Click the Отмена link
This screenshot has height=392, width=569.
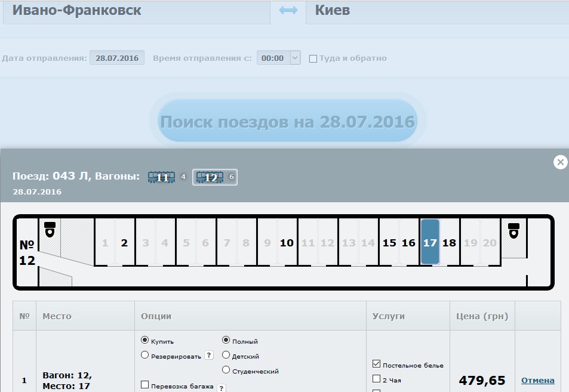(x=537, y=380)
